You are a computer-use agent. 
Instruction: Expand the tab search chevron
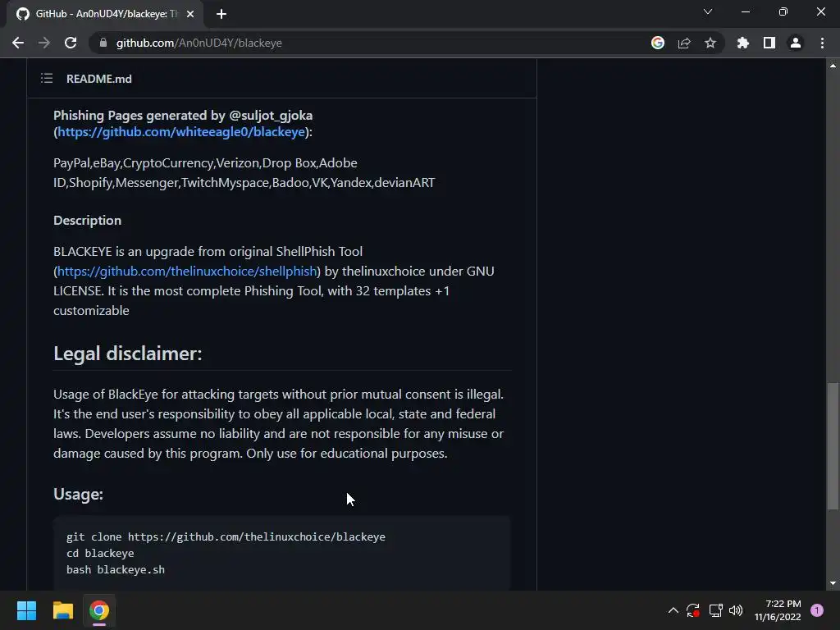[x=708, y=11]
